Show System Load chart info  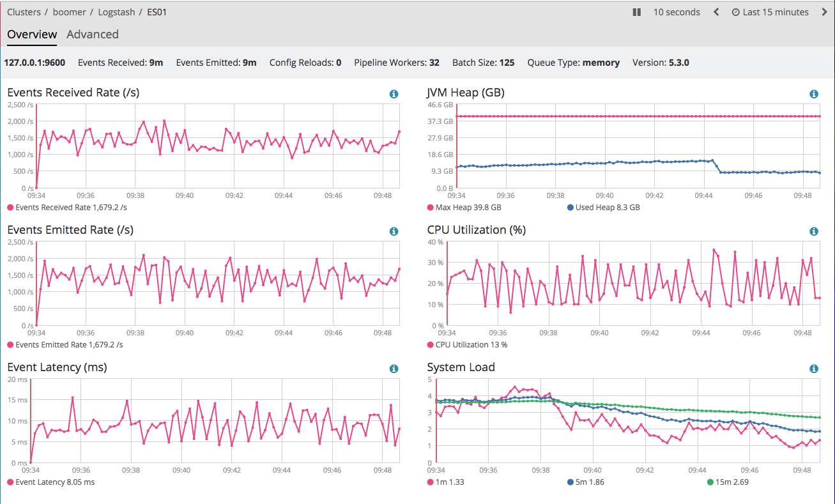(x=813, y=369)
